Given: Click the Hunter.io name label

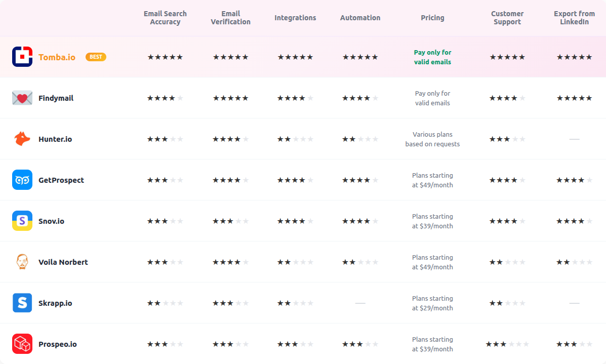Looking at the screenshot, I should [x=55, y=139].
